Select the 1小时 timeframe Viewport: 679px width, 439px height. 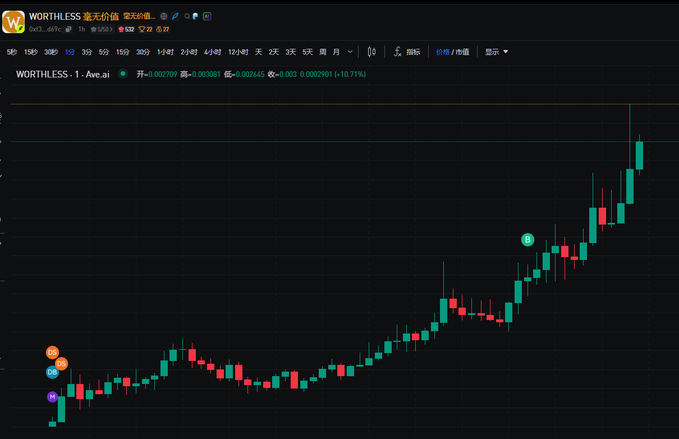tap(165, 52)
